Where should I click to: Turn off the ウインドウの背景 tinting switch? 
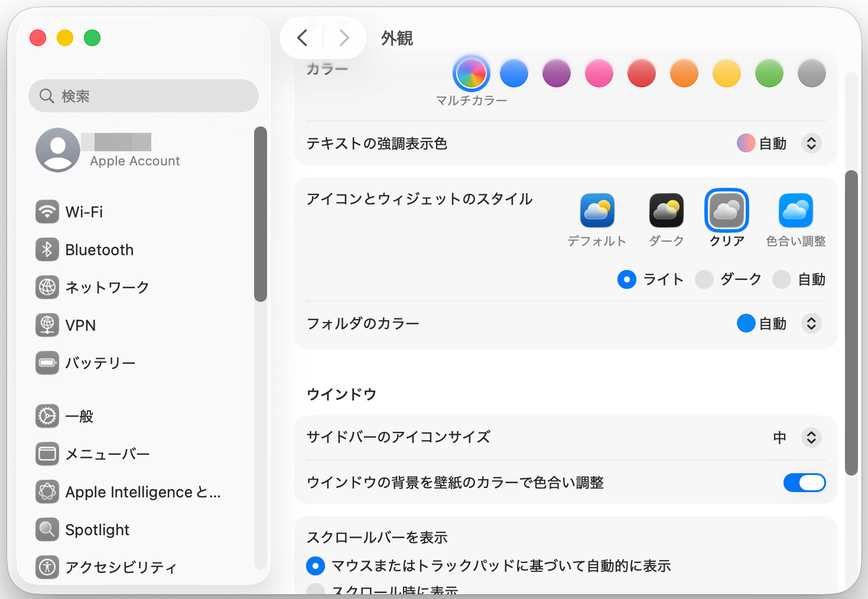pyautogui.click(x=804, y=483)
